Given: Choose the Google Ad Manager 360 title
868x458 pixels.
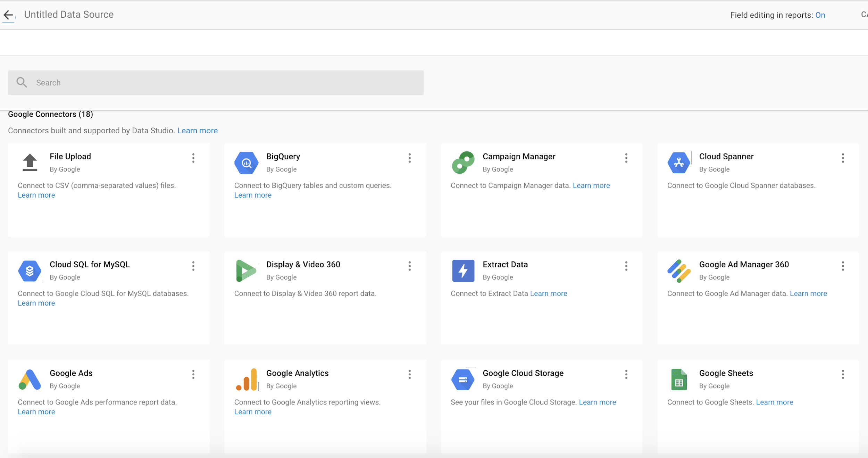Looking at the screenshot, I should point(744,265).
